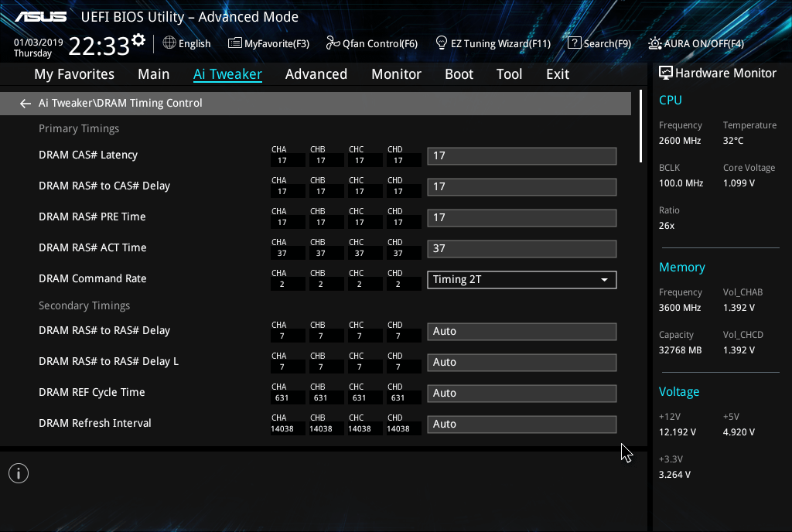Screen dimensions: 792x532
Task: Select the DRAM RAS# to RAS# Delay L label
Action: coord(108,361)
